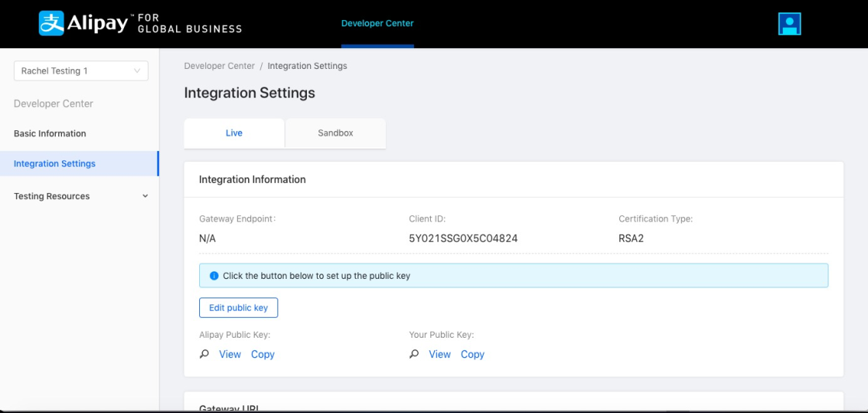Screen dimensions: 868x413
Task: Expand the Testing Resources menu chevron
Action: click(145, 196)
